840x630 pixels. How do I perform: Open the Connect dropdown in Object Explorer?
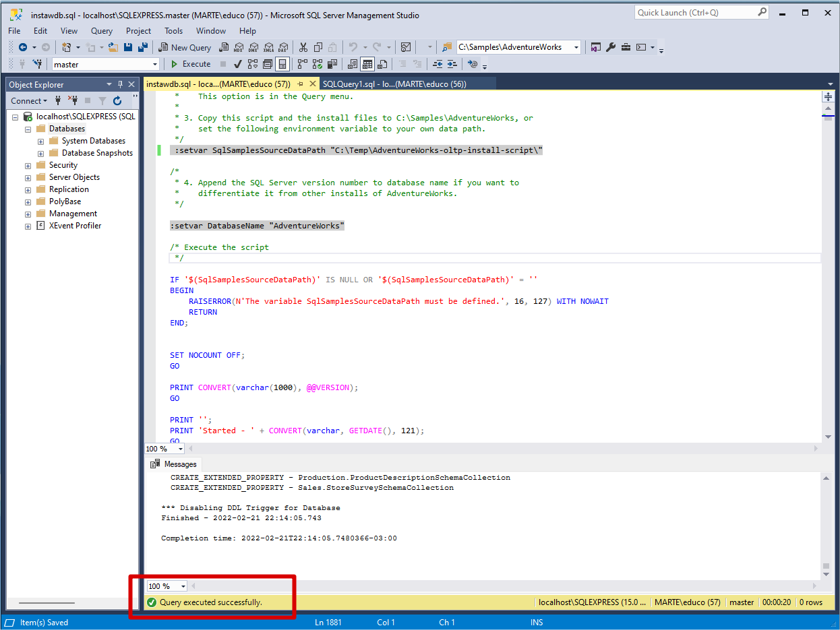pyautogui.click(x=29, y=100)
